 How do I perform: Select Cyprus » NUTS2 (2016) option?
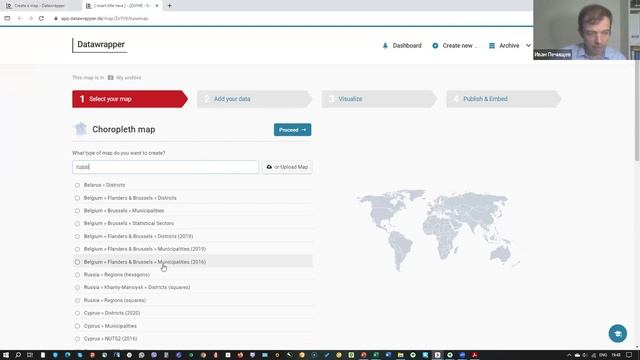point(77,339)
